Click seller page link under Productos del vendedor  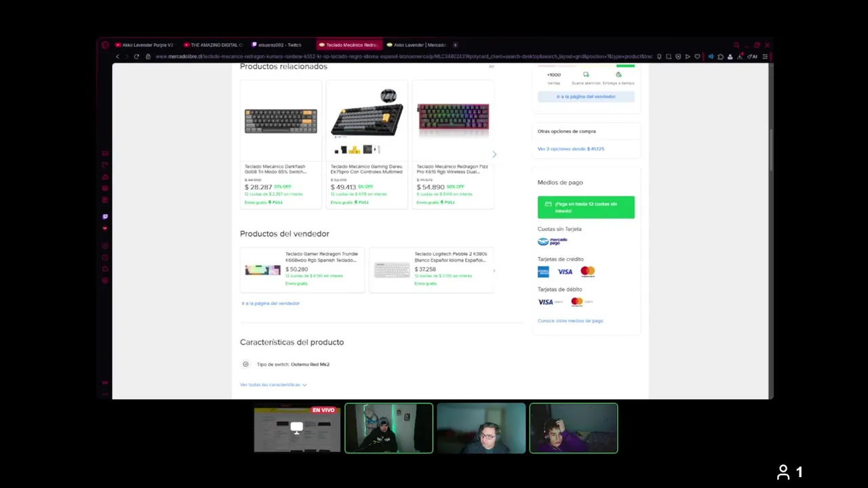pos(271,303)
